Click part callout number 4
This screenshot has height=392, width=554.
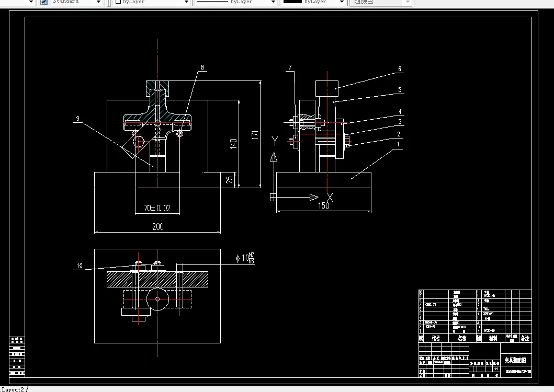tap(400, 112)
